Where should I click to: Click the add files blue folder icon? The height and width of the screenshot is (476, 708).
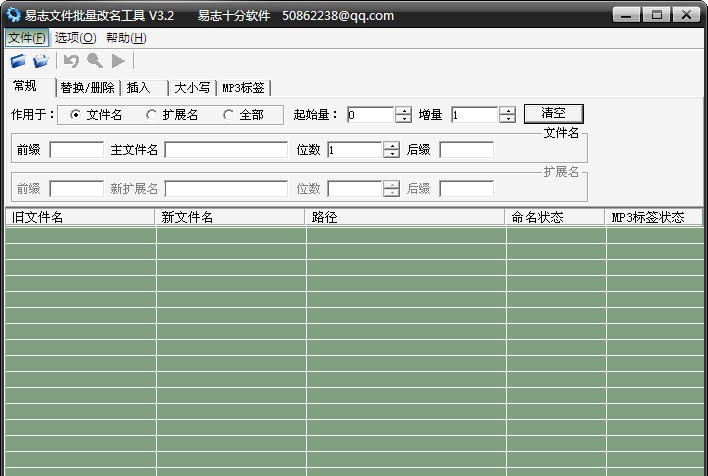click(18, 61)
